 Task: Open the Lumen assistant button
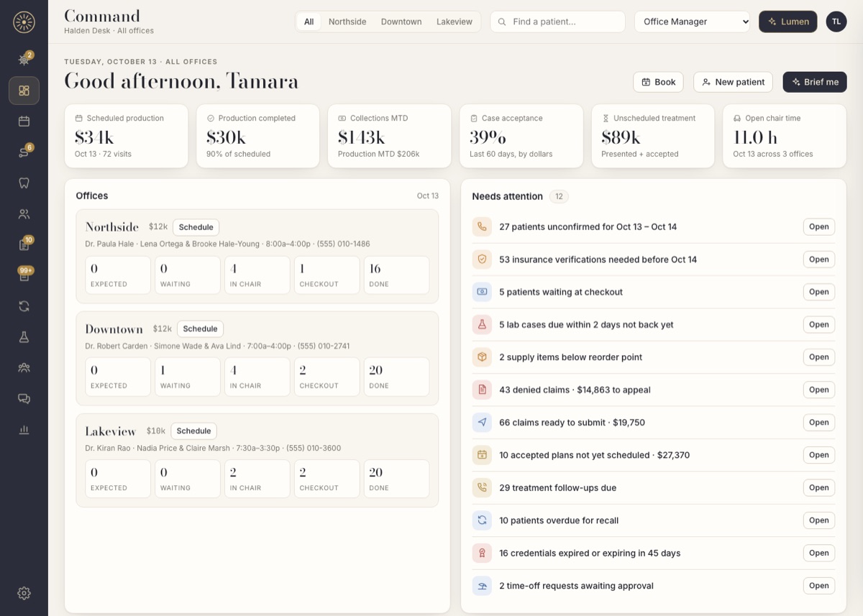tap(787, 22)
